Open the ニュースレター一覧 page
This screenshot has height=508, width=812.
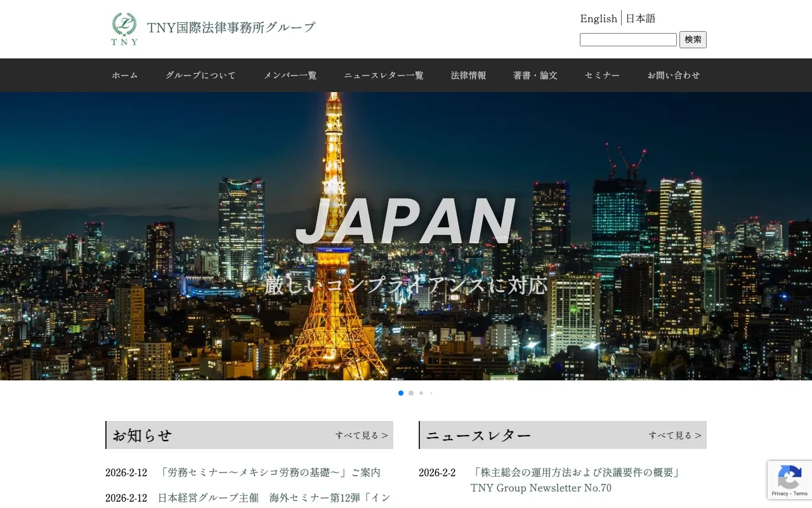[383, 75]
